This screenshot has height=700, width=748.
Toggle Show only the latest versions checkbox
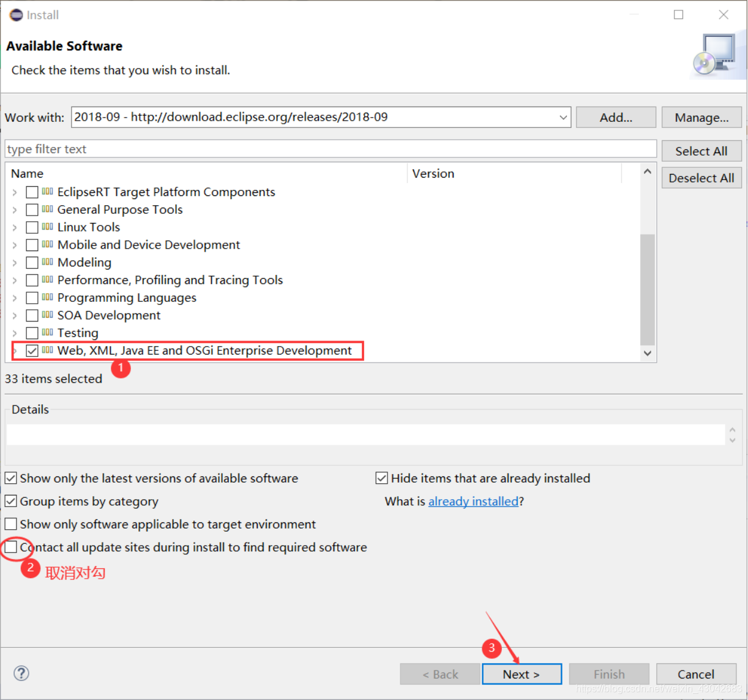11,478
